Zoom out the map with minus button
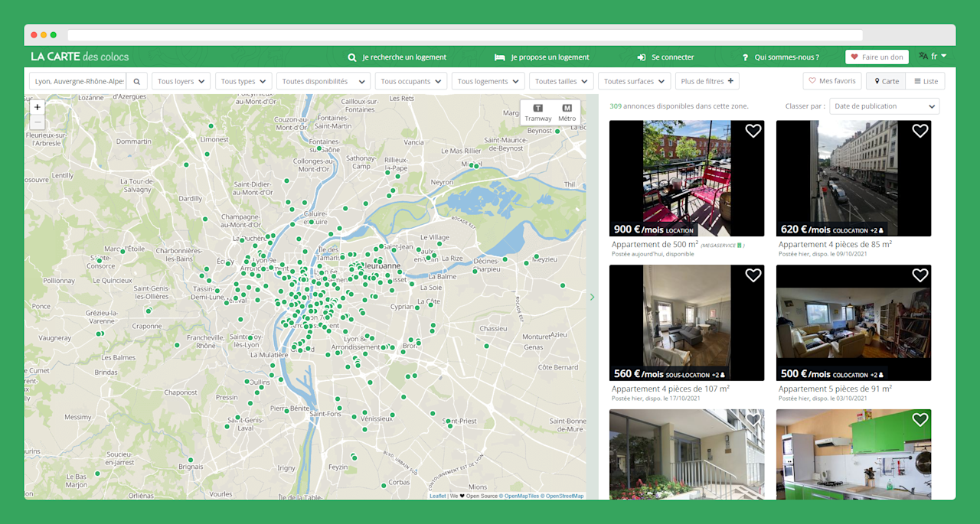 tap(38, 122)
